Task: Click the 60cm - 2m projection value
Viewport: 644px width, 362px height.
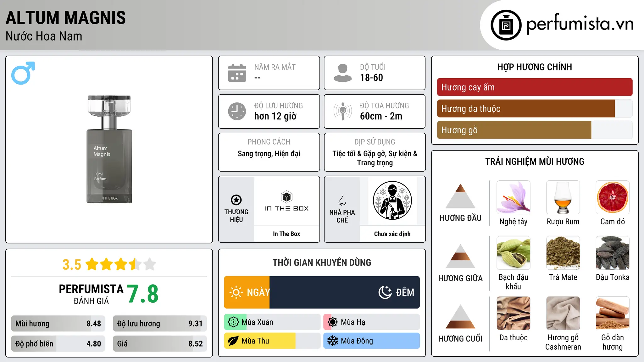Action: point(381,116)
